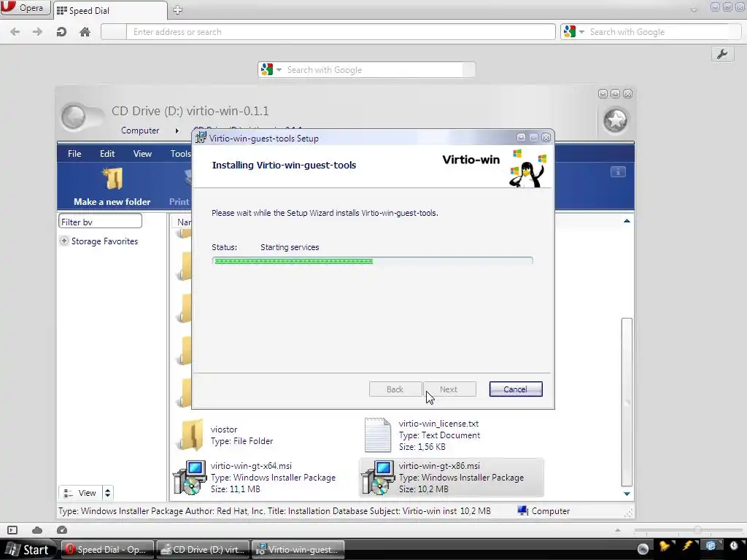Reload page with the refresh icon

(x=61, y=32)
